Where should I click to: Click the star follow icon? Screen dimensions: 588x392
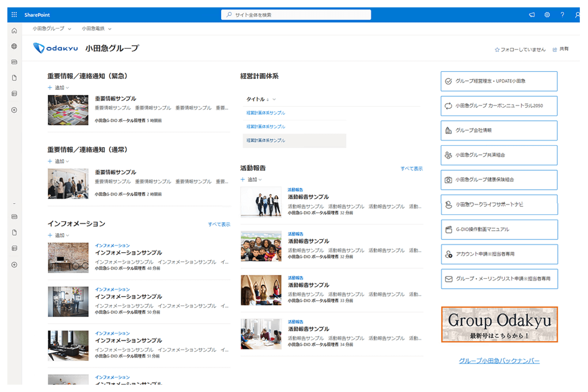click(x=497, y=50)
